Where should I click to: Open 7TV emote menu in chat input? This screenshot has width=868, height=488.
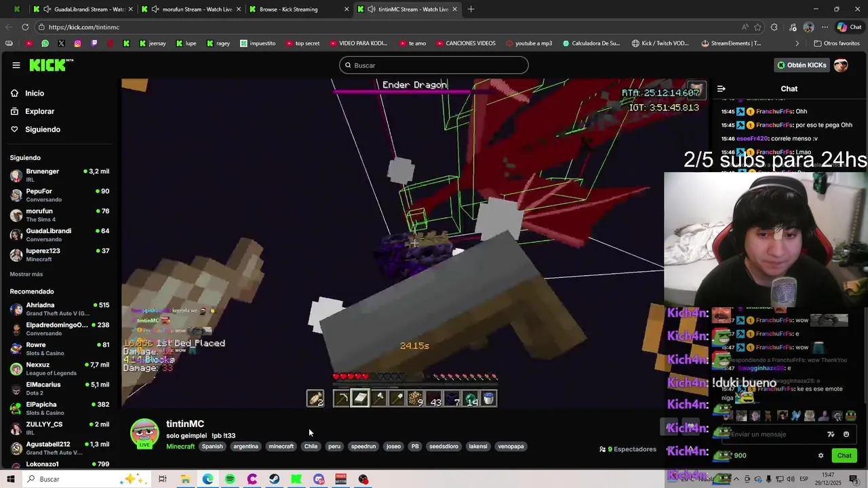(x=831, y=434)
